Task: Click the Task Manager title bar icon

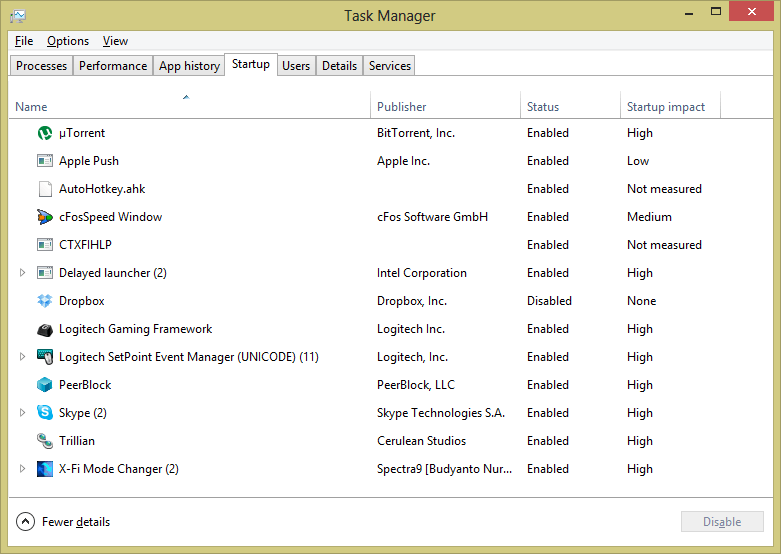Action: tap(18, 16)
